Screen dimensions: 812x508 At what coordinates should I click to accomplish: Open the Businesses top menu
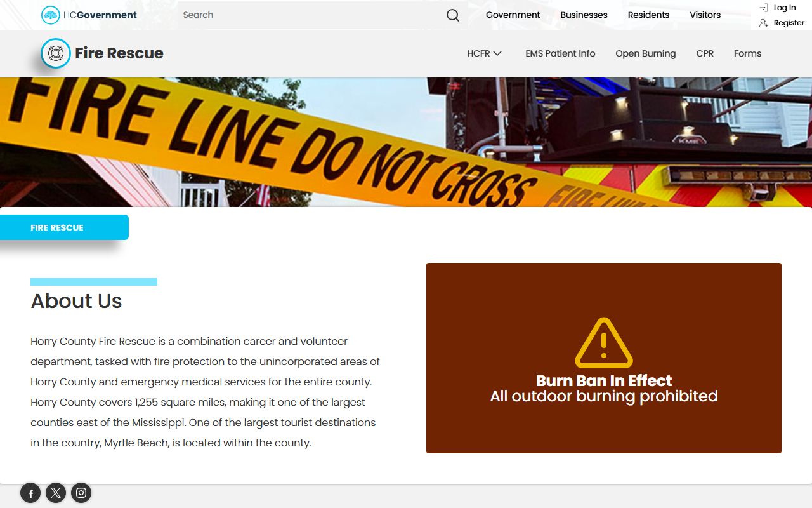tap(584, 15)
